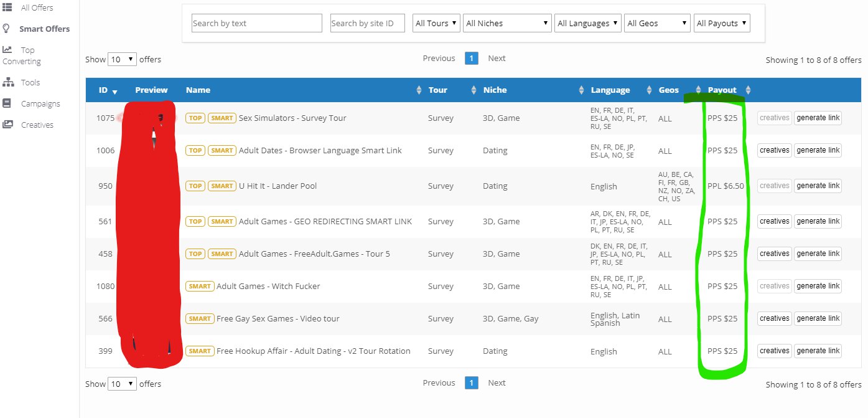Generate link for Sex Simulators Survey Tour
Image resolution: width=868 pixels, height=418 pixels.
(x=818, y=118)
